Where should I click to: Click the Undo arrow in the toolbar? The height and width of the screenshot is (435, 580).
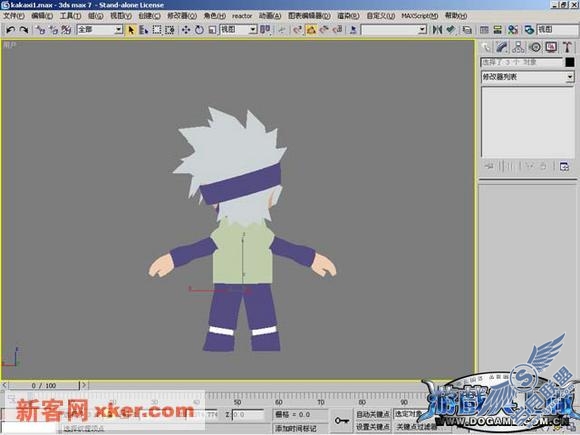[11, 30]
